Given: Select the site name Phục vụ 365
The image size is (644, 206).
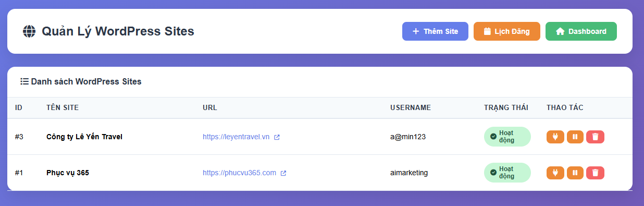Looking at the screenshot, I should coord(68,173).
